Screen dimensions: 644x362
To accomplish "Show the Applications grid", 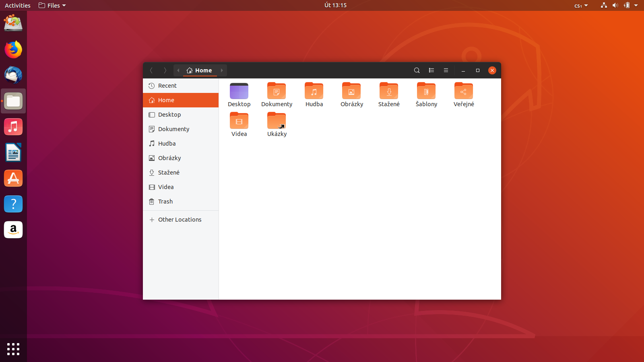I will 13,349.
